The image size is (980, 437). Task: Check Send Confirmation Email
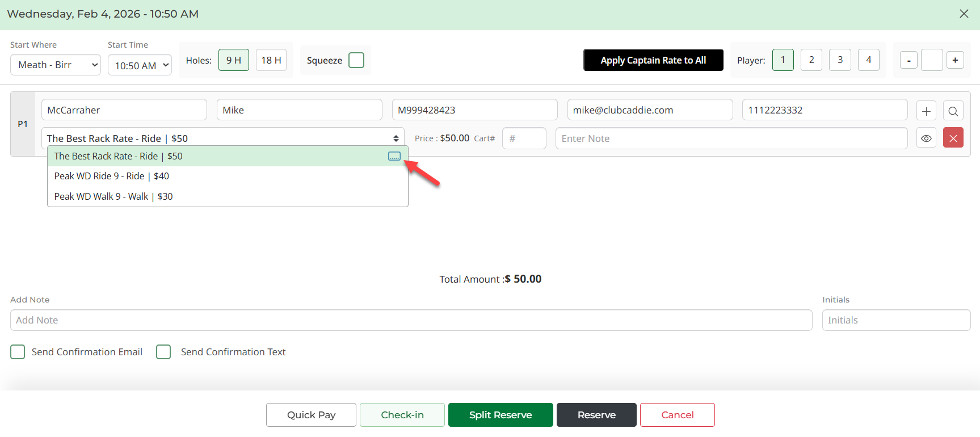pyautogui.click(x=18, y=352)
